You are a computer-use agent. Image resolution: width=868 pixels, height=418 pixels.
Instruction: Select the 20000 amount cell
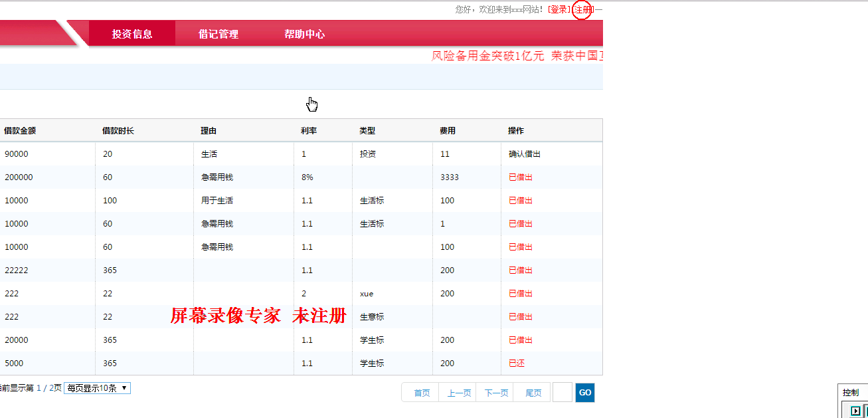[17, 340]
